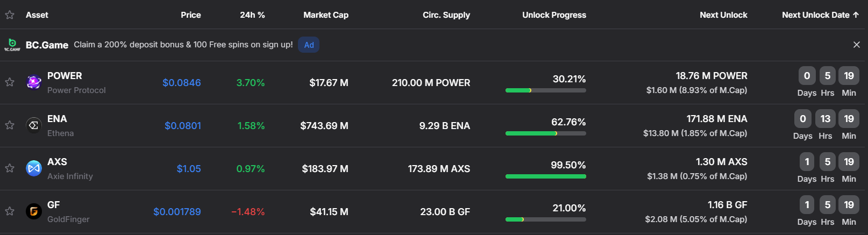This screenshot has height=235, width=868.
Task: Dismiss the BC.Game ad banner
Action: (857, 45)
